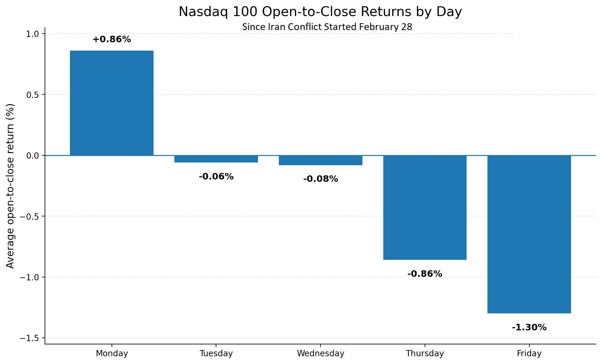Click the y-axis label Average open-to-close return
Image resolution: width=602 pixels, height=364 pixels.
10,186
